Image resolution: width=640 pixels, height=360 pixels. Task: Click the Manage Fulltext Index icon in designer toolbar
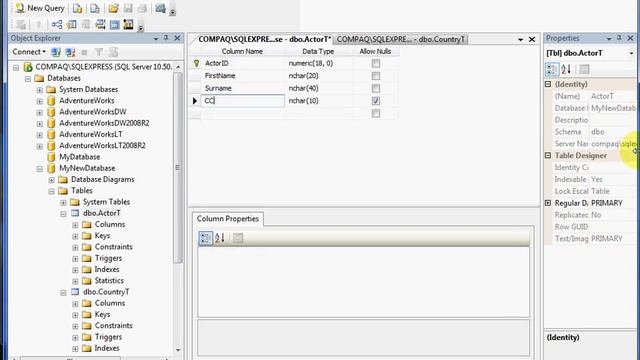pyautogui.click(x=86, y=25)
